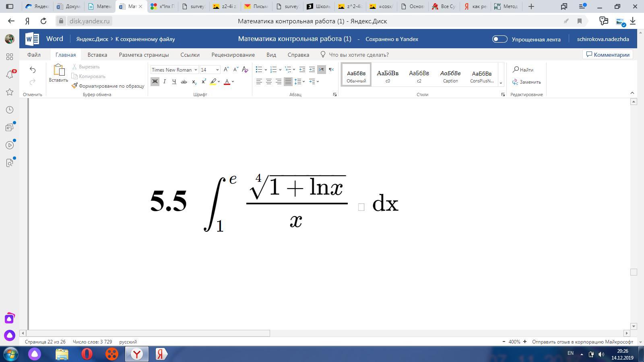Toggle left-to-right text direction

(322, 70)
